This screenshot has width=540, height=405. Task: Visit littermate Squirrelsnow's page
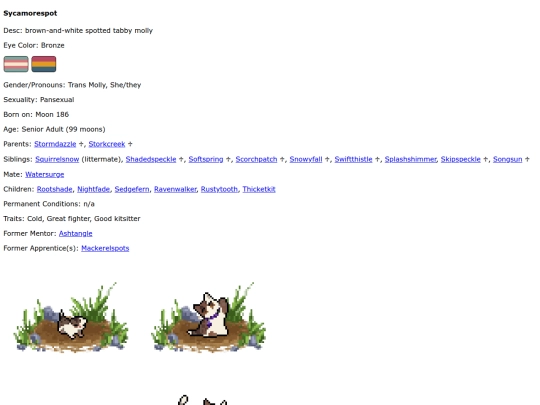click(x=57, y=159)
